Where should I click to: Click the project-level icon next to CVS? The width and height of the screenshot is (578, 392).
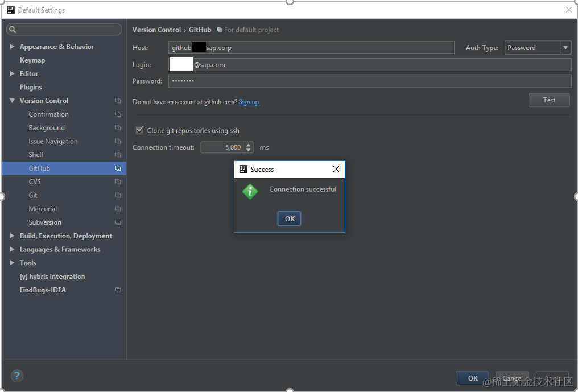pos(118,182)
